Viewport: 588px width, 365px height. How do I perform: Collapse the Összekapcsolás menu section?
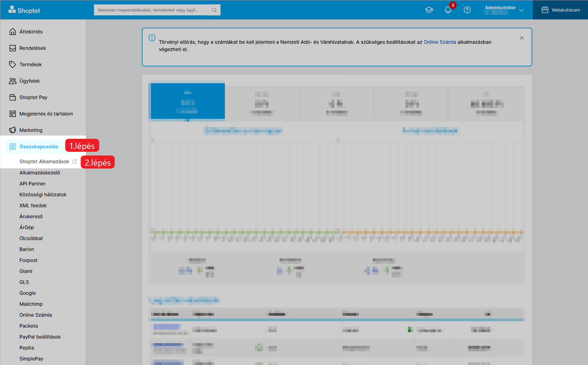39,146
